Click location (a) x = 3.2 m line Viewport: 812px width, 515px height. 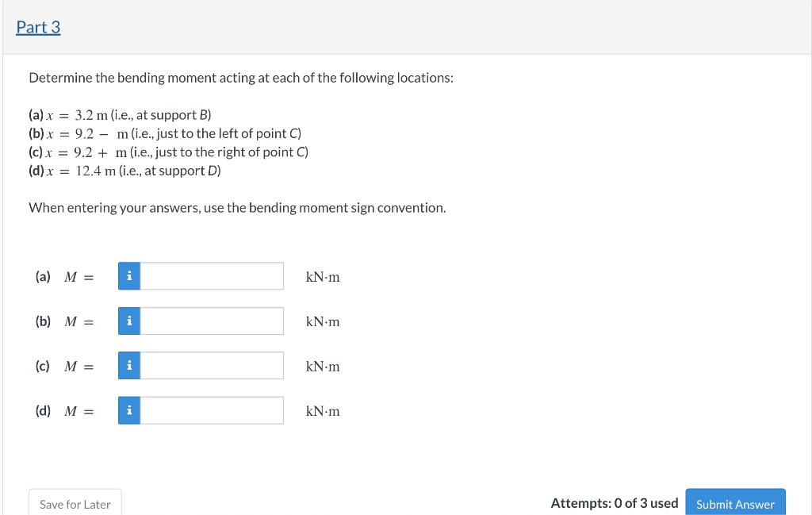tap(121, 114)
